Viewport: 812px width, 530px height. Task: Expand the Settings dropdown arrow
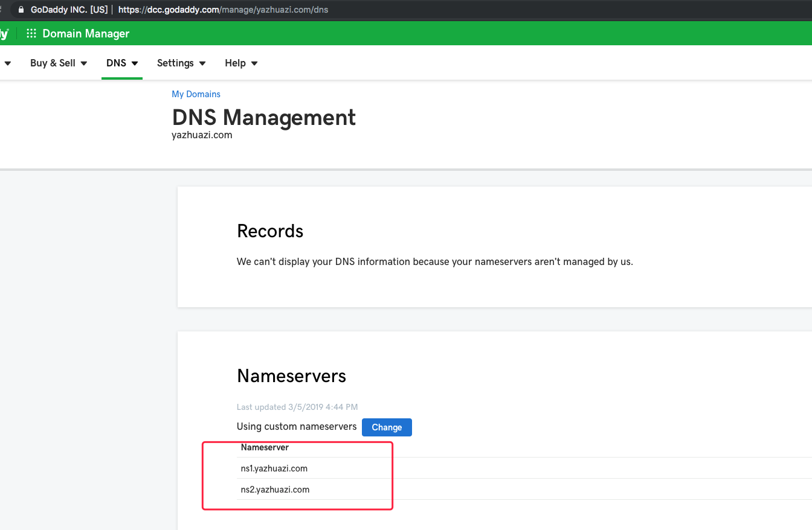pyautogui.click(x=202, y=63)
